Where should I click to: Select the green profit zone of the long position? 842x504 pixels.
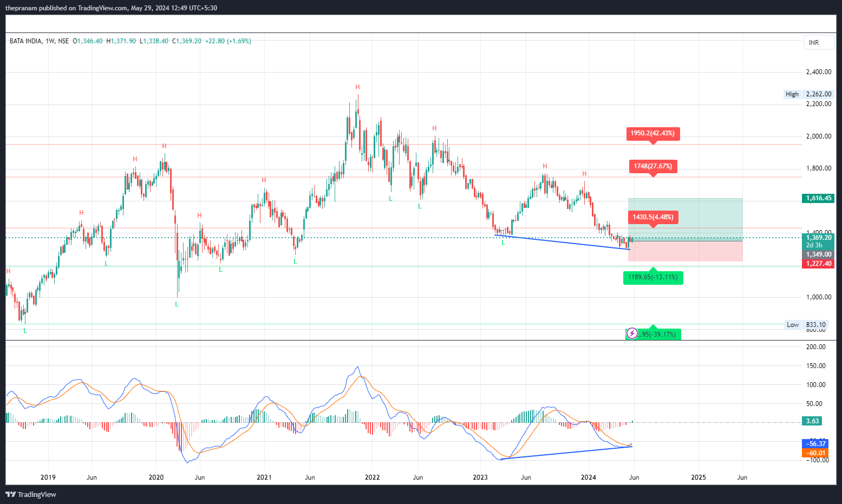686,219
